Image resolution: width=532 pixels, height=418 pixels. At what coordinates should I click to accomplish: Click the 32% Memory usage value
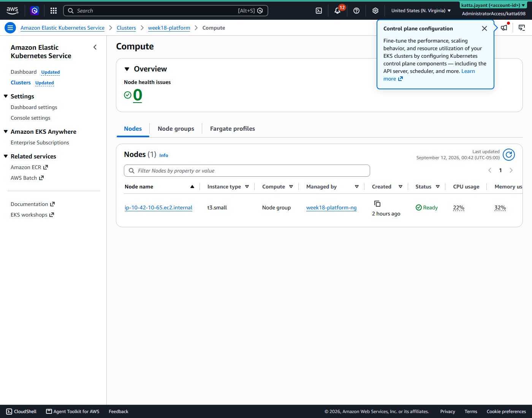point(500,207)
